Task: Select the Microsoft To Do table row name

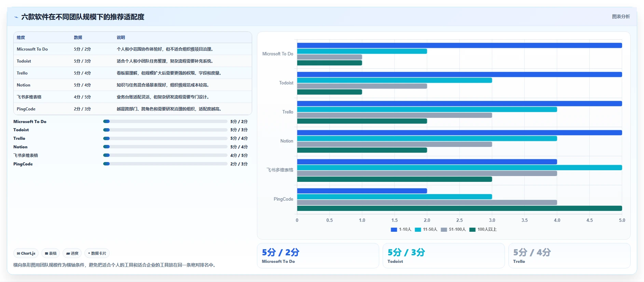Action: (32, 49)
